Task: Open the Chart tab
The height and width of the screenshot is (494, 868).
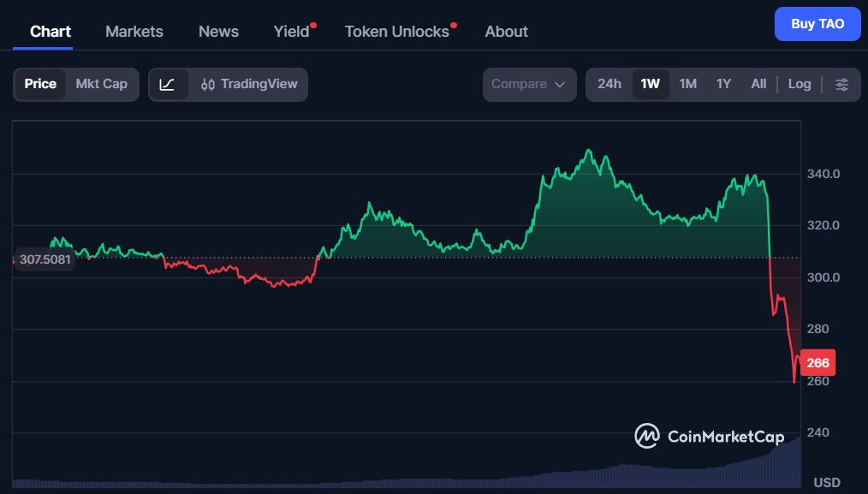Action: [x=51, y=32]
